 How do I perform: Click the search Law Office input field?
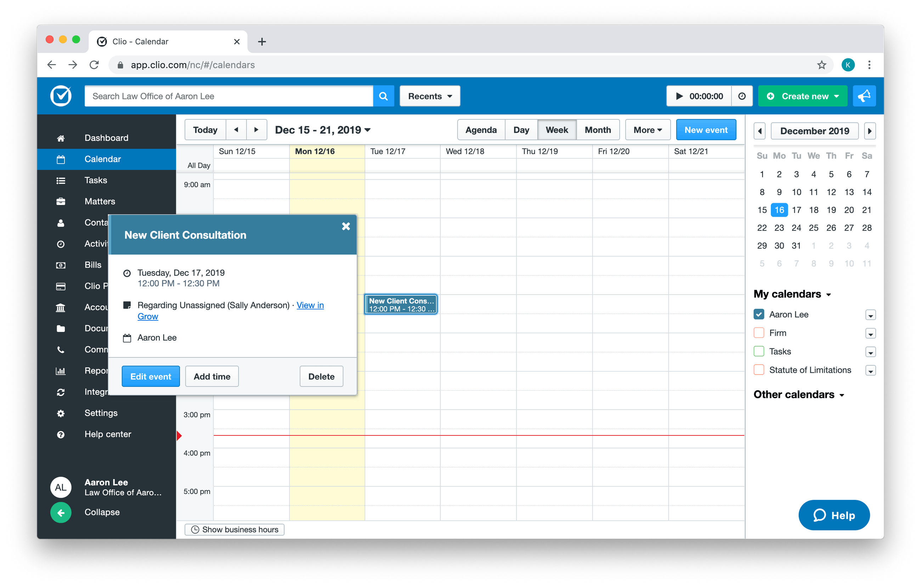229,96
